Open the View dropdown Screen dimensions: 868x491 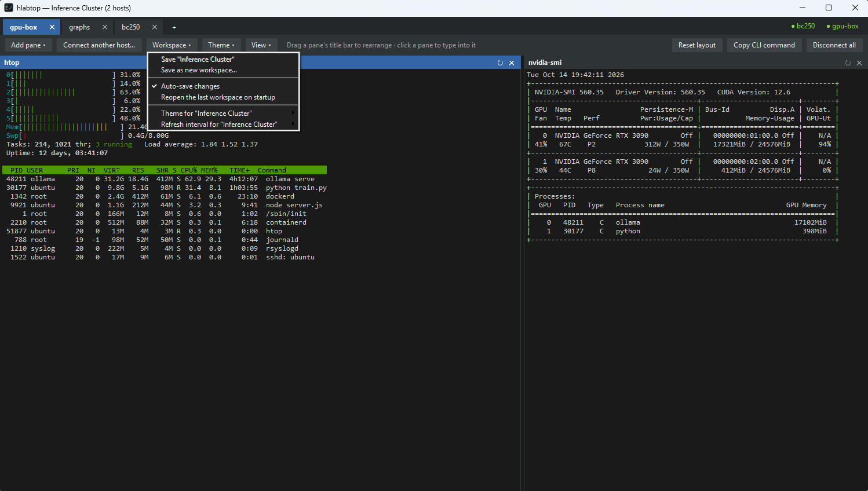click(x=261, y=45)
